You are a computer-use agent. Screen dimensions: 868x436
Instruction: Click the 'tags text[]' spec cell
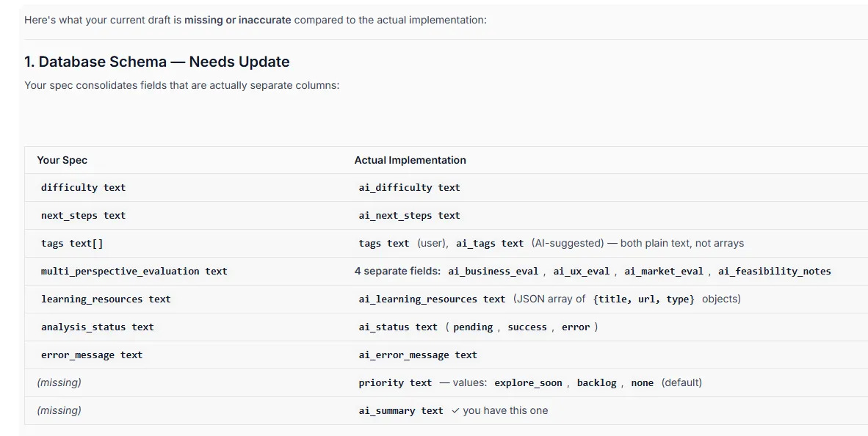pos(72,244)
